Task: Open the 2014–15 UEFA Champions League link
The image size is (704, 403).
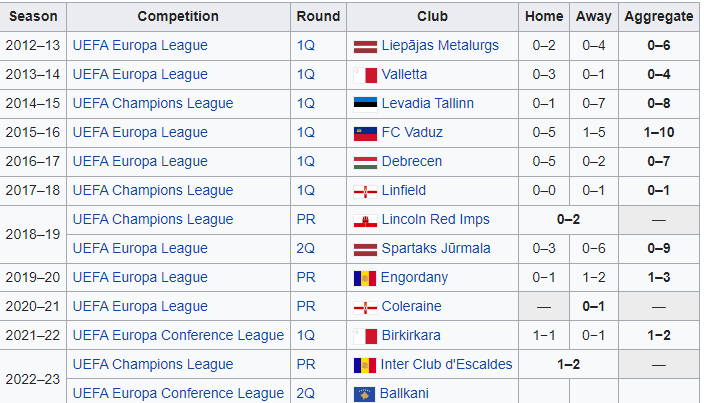Action: coord(153,104)
